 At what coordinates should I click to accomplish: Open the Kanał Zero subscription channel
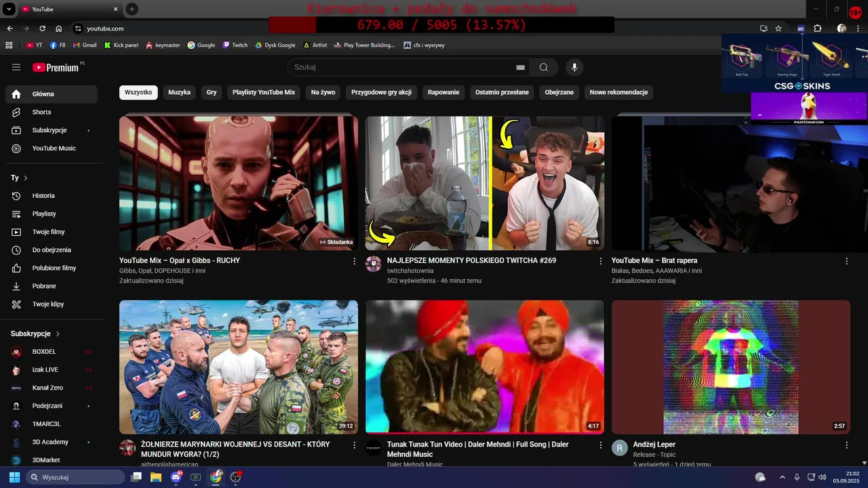(52, 388)
